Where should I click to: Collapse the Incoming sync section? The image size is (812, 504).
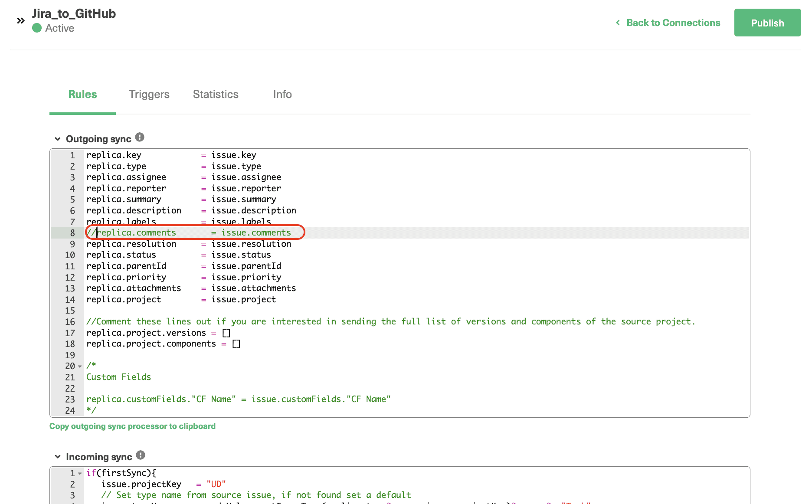(x=58, y=456)
